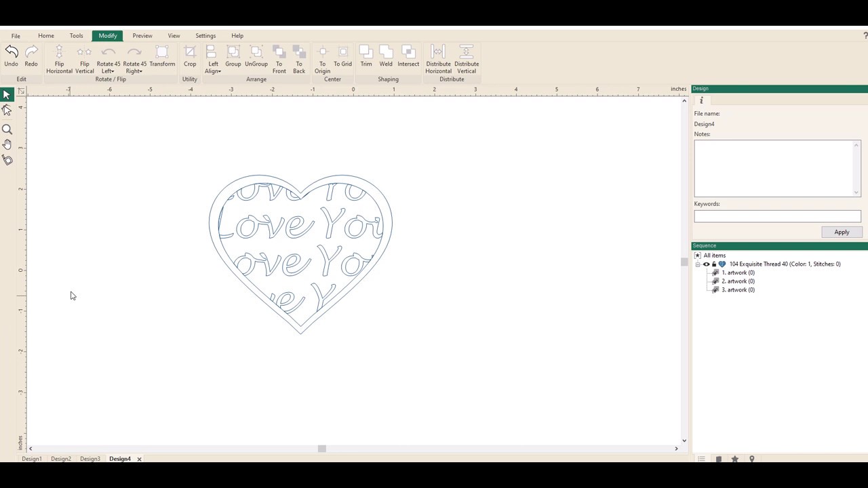Switch to the Design2 document tab
This screenshot has width=868, height=488.
60,459
